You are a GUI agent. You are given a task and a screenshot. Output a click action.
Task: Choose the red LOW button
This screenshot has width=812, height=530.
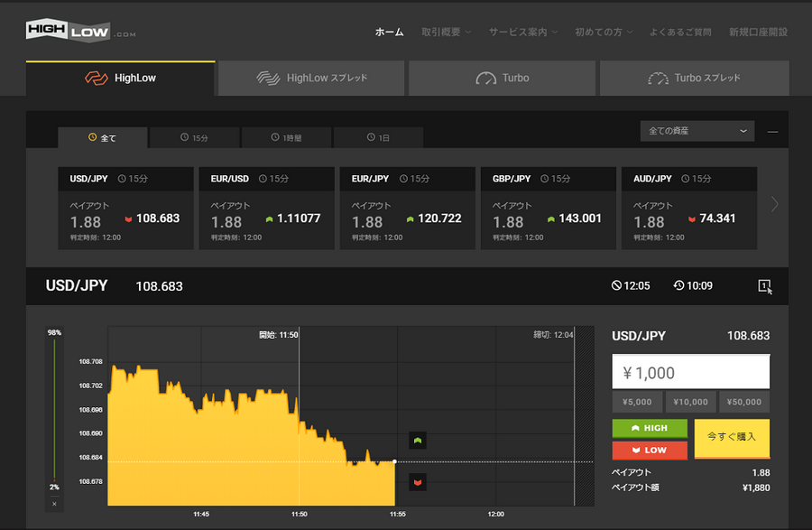(650, 451)
